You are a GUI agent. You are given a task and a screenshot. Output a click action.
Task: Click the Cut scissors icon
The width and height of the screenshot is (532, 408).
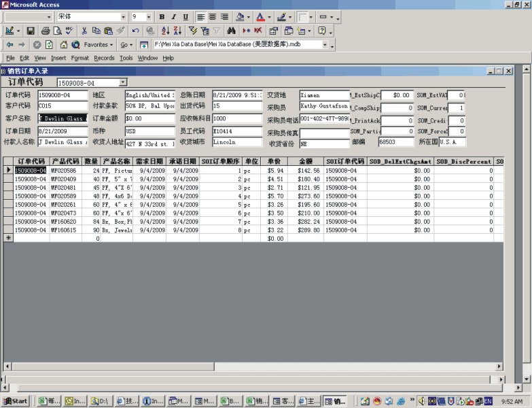coord(84,31)
